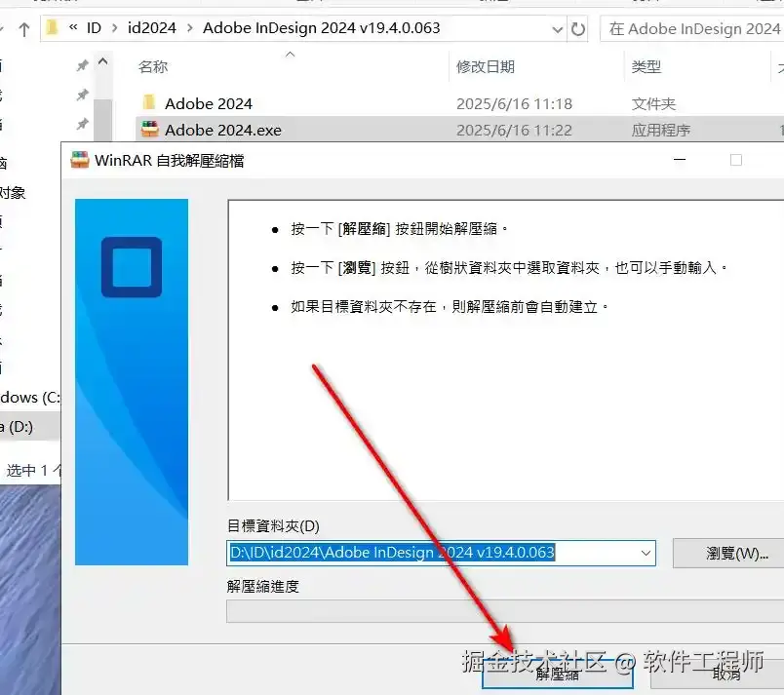Click the WinRAR title bar icon
Viewport: 784px width, 695px height.
pyautogui.click(x=80, y=160)
